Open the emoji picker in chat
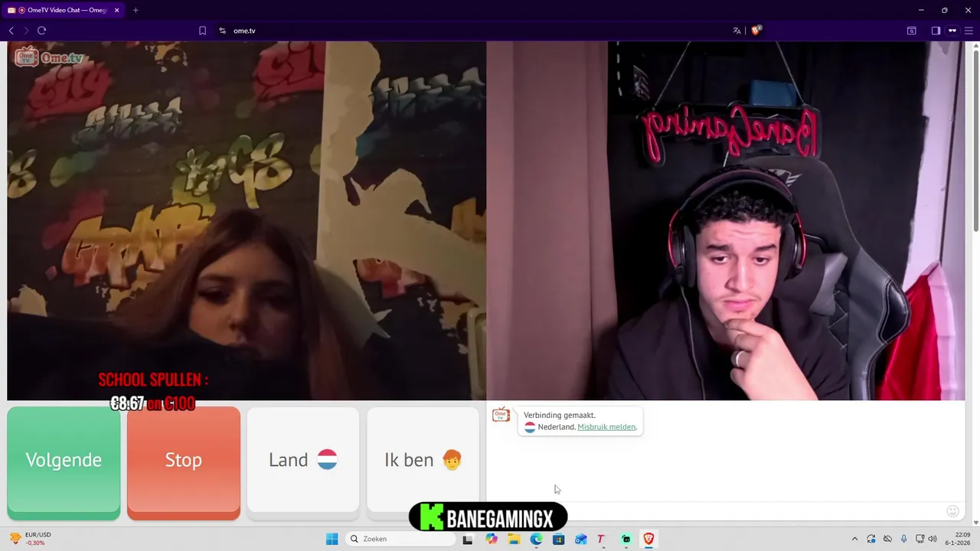Screen dimensions: 980x551 (953, 511)
